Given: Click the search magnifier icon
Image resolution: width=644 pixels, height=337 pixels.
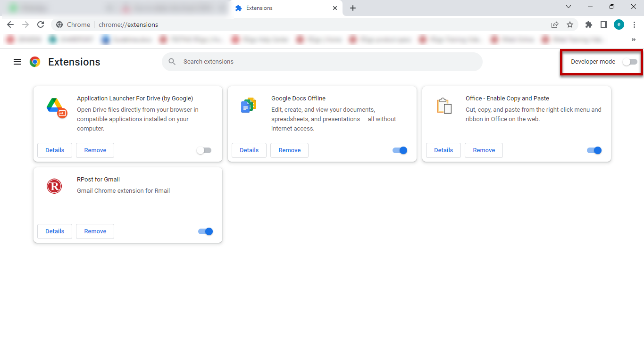Looking at the screenshot, I should [x=172, y=62].
